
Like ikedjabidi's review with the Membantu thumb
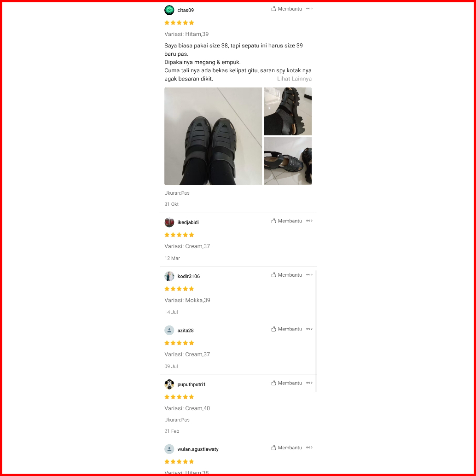pyautogui.click(x=286, y=221)
